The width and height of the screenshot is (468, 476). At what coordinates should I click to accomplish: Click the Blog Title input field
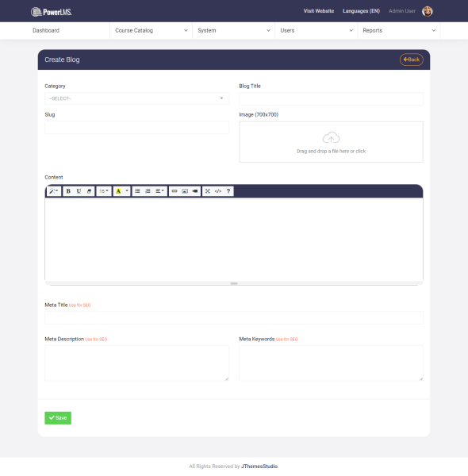331,99
